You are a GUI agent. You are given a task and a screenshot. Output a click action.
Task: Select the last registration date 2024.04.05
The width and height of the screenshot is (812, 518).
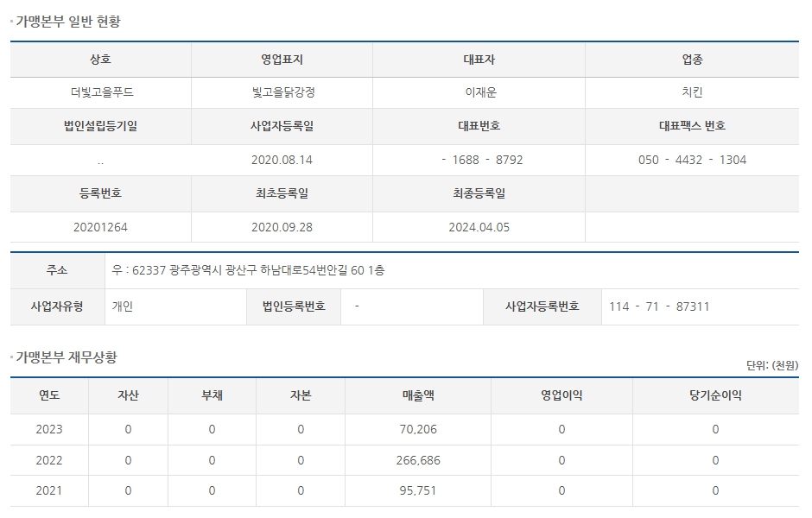tap(479, 227)
